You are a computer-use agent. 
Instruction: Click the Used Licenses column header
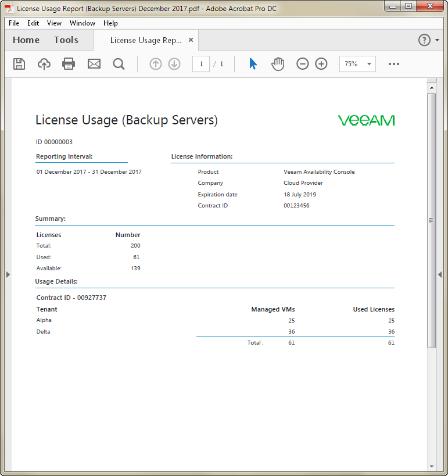point(374,309)
